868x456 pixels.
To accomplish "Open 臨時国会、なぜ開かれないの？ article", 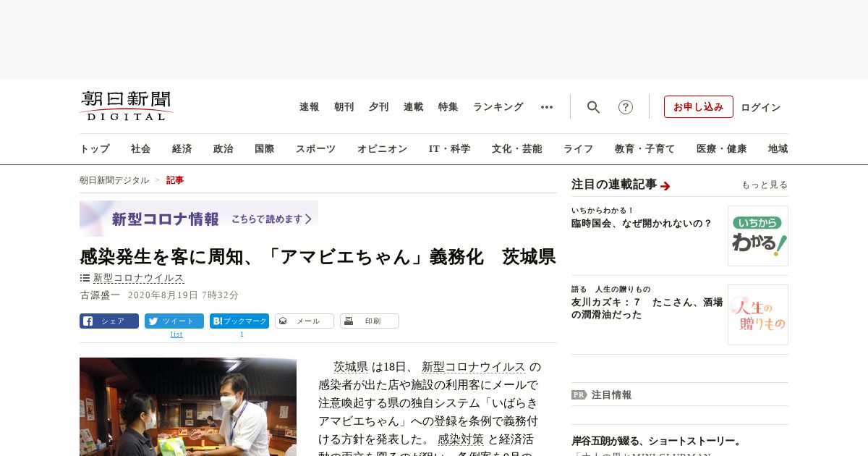I will pos(642,224).
